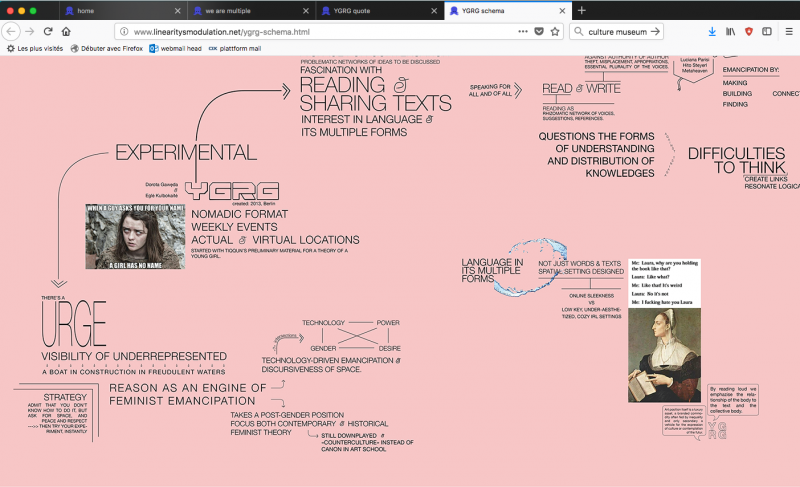The height and width of the screenshot is (487, 800).
Task: Click the 'culture museum' search field
Action: 617,32
